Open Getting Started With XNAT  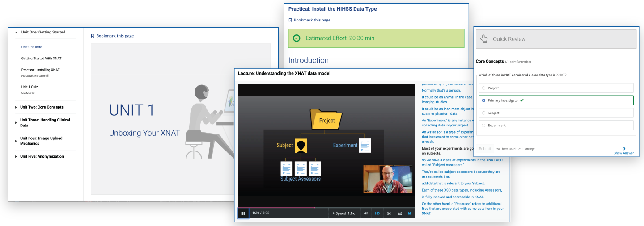coord(42,59)
